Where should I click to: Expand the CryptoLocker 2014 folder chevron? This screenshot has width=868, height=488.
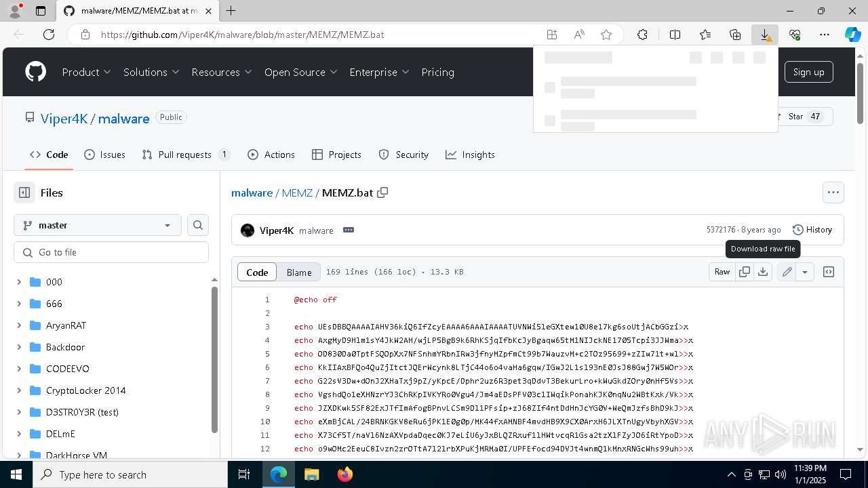click(19, 390)
